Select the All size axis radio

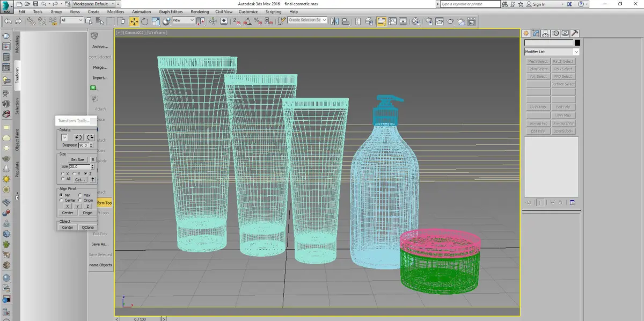point(63,179)
